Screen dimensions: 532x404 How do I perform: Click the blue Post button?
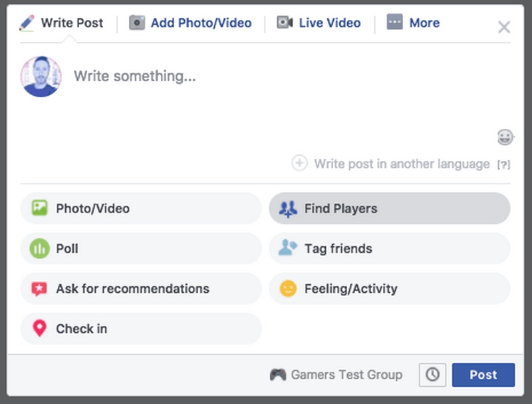pos(483,375)
